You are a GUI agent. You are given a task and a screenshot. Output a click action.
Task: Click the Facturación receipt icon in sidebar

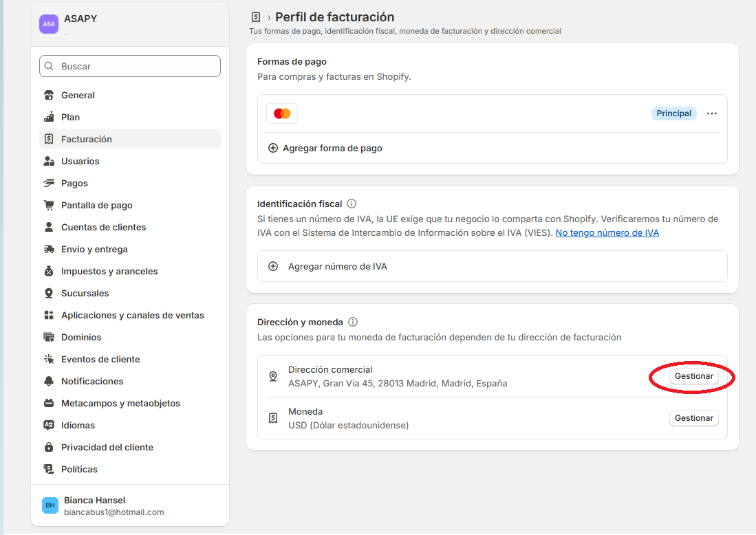[49, 140]
